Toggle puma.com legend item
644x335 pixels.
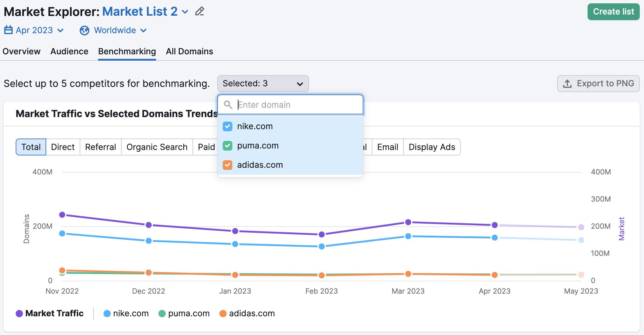[x=184, y=314]
